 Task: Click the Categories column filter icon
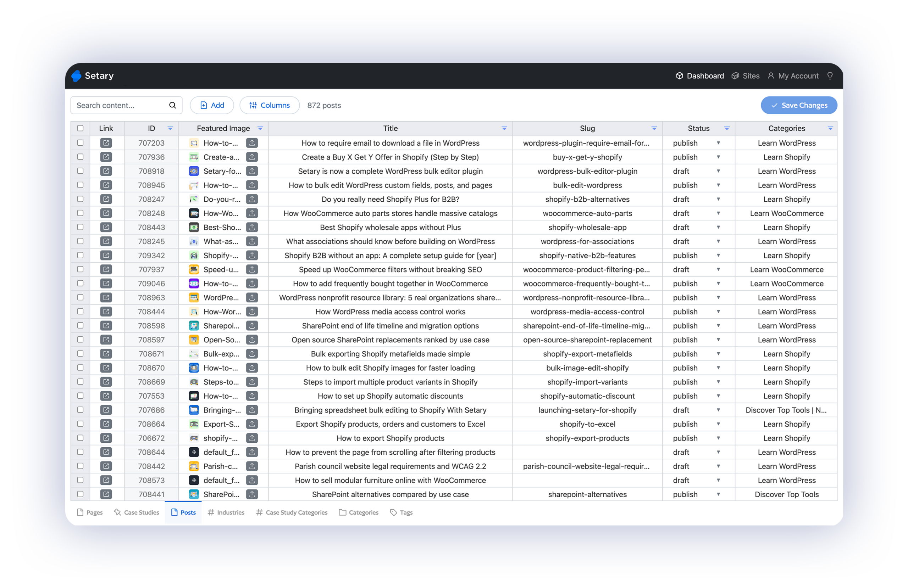coord(830,129)
